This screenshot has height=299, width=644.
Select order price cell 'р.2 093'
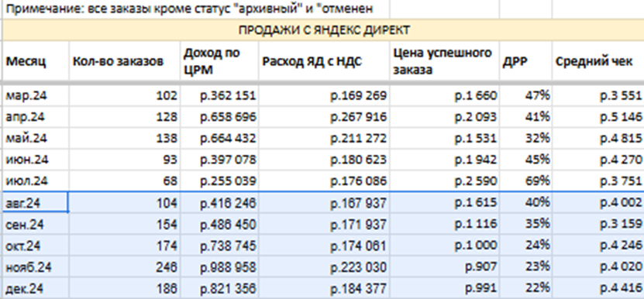(444, 117)
